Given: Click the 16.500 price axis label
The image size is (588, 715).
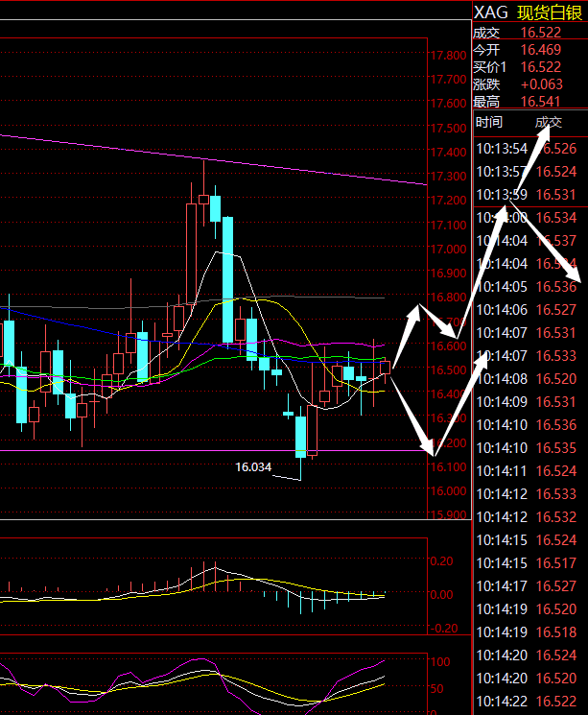Looking at the screenshot, I should coord(449,369).
